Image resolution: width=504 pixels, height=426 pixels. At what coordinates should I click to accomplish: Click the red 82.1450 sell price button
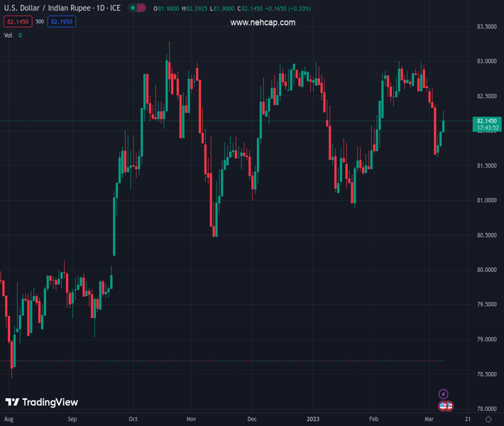(x=16, y=21)
